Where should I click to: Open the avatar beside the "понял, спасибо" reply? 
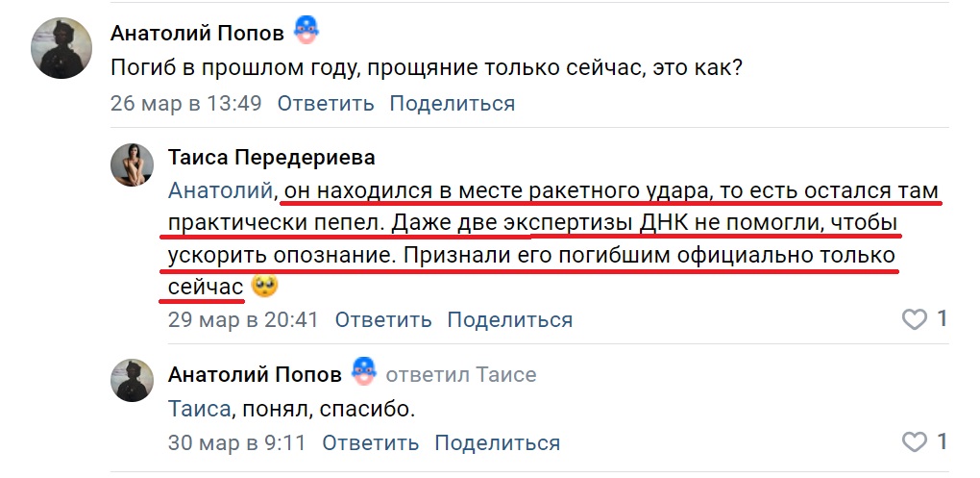134,380
